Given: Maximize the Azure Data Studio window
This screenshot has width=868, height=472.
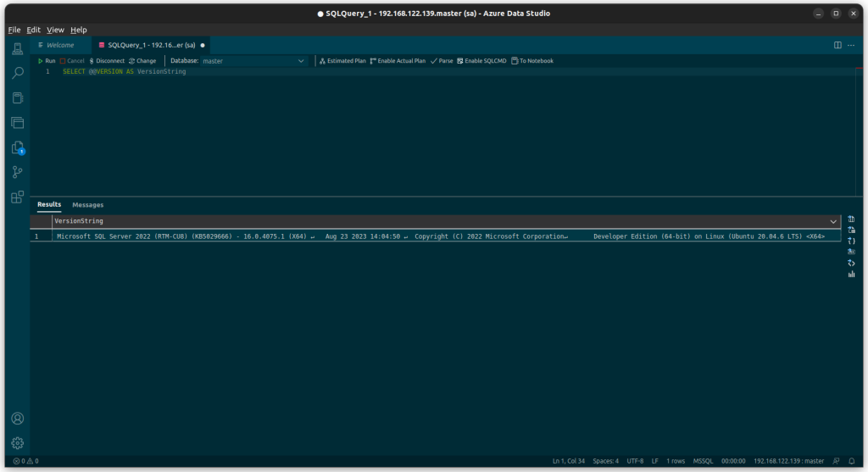Looking at the screenshot, I should tap(836, 14).
